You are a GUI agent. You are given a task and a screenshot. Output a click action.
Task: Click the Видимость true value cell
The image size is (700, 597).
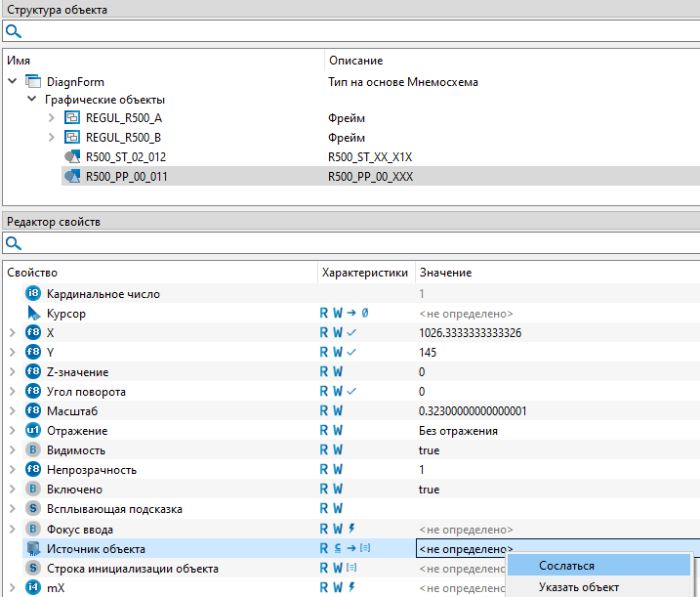point(429,450)
